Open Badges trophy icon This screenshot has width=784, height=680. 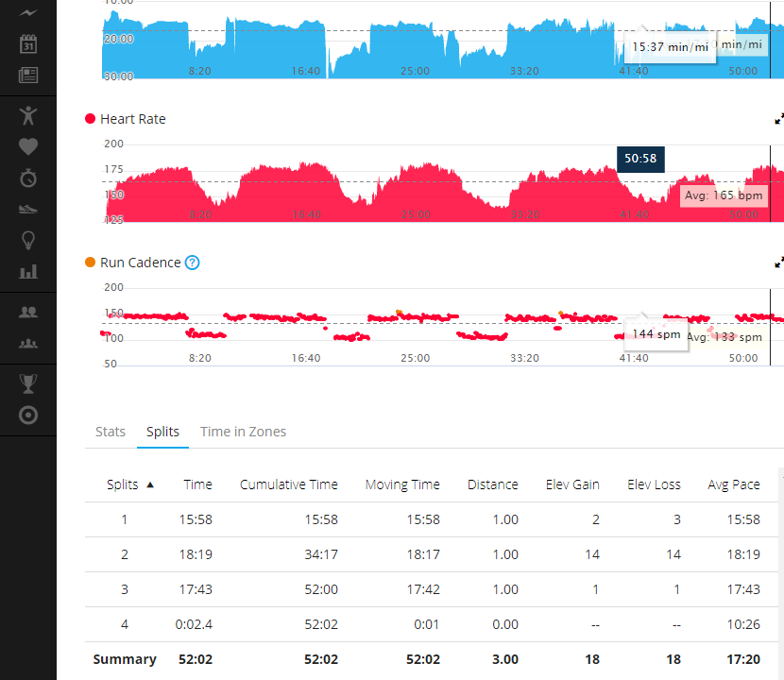click(28, 383)
